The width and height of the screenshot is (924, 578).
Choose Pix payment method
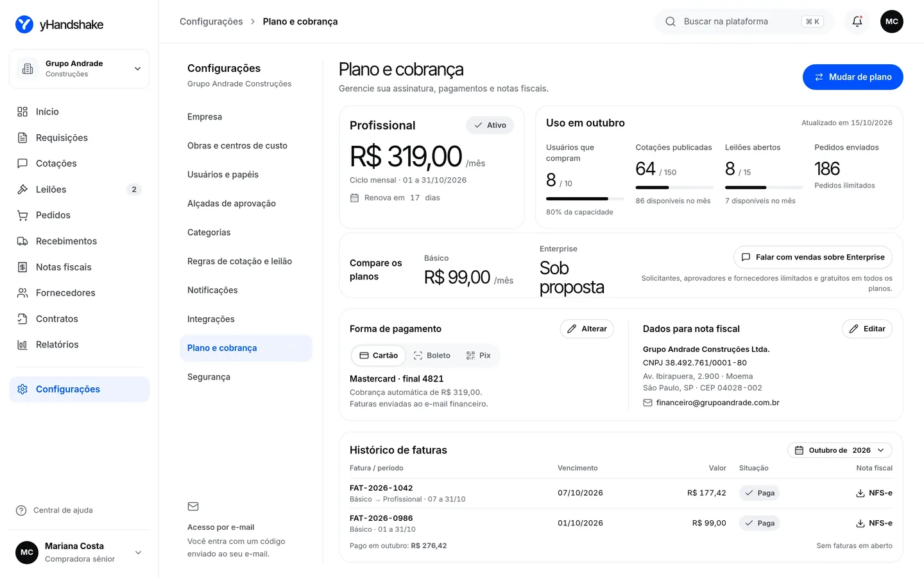(478, 356)
